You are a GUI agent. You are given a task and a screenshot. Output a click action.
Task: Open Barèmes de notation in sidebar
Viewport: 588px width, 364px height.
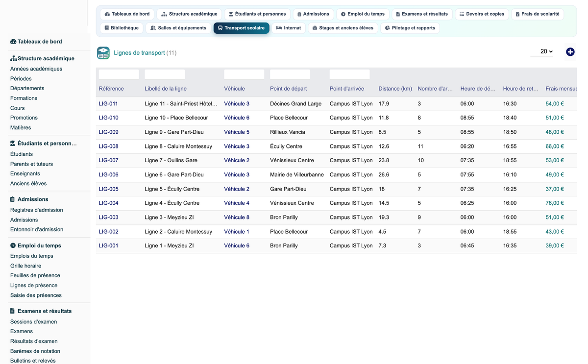35,351
